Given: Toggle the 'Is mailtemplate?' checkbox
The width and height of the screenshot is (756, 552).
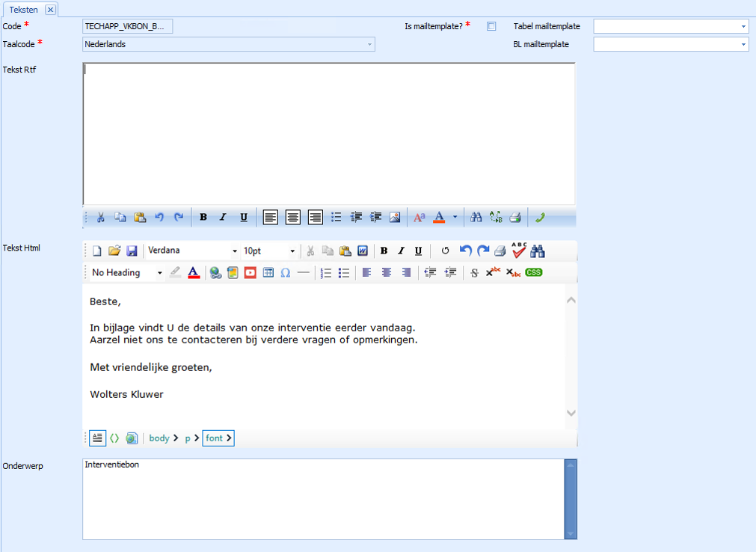Looking at the screenshot, I should 491,26.
